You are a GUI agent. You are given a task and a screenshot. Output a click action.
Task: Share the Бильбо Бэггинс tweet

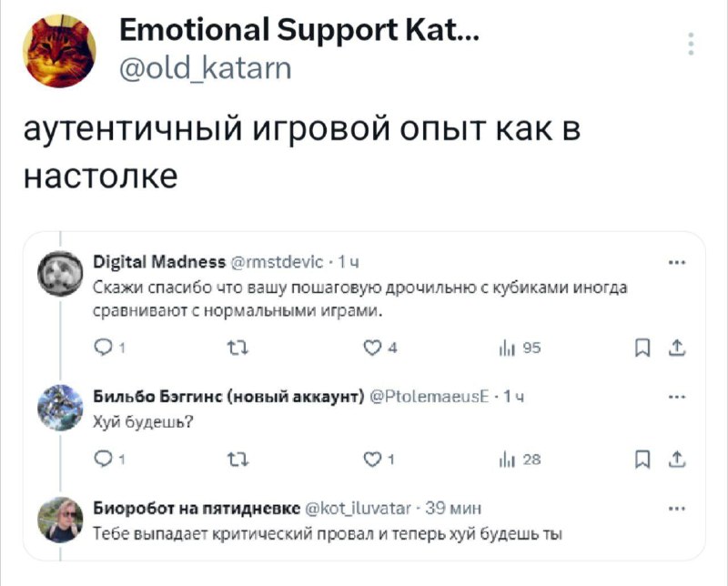(x=677, y=460)
